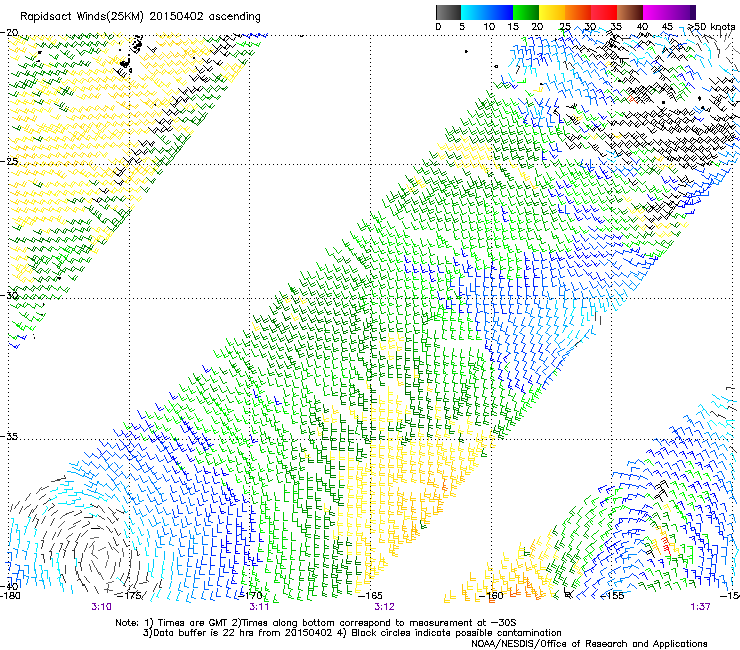The width and height of the screenshot is (740, 650).
Task: Click the -160 longitude label
Action: 491,595
